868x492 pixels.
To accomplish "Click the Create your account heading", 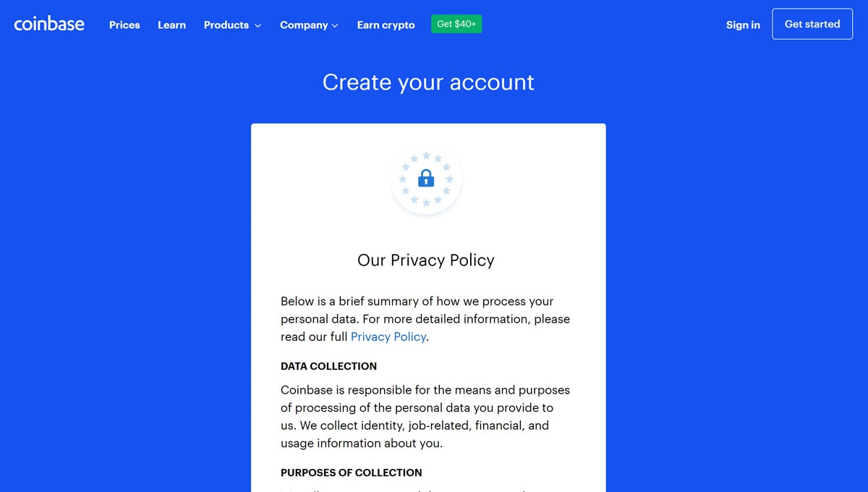I will (428, 82).
